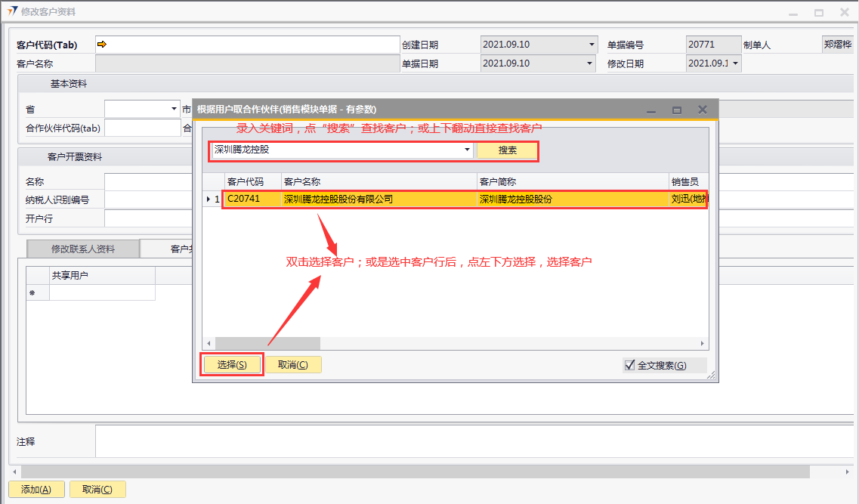Click 添加(A) at the bottom left
Screen dimensions: 859x504
pos(36,489)
